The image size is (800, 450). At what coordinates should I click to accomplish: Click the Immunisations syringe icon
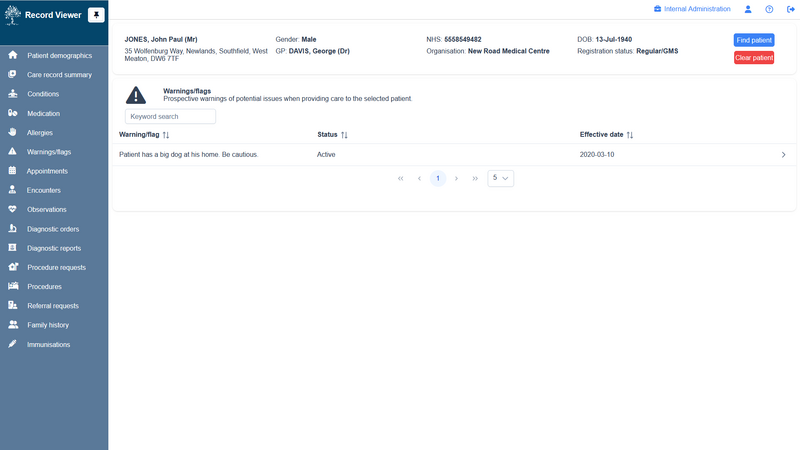[x=12, y=344]
